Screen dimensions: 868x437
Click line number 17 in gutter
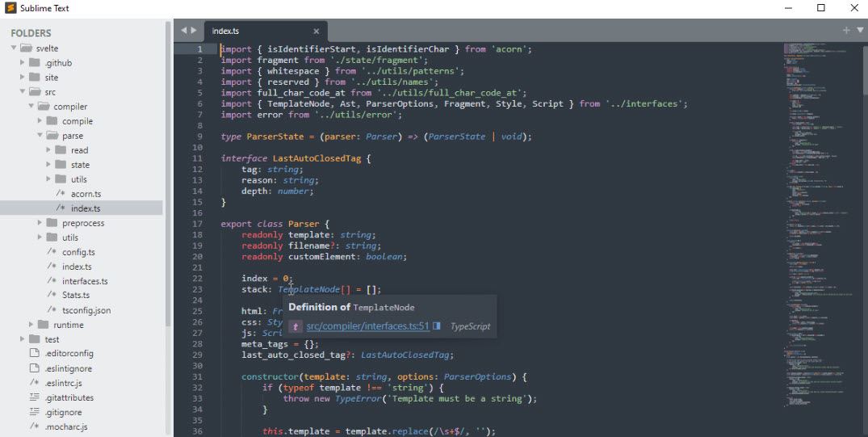click(197, 224)
